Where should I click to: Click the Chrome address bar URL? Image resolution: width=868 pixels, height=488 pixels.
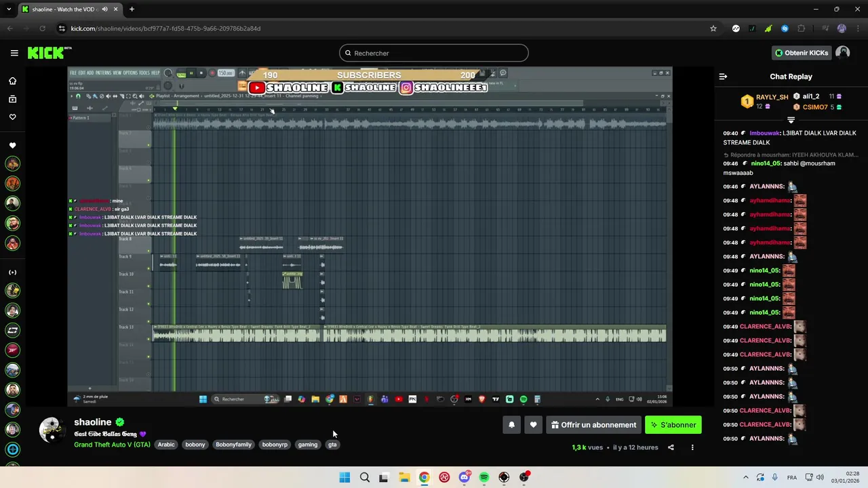pos(165,28)
